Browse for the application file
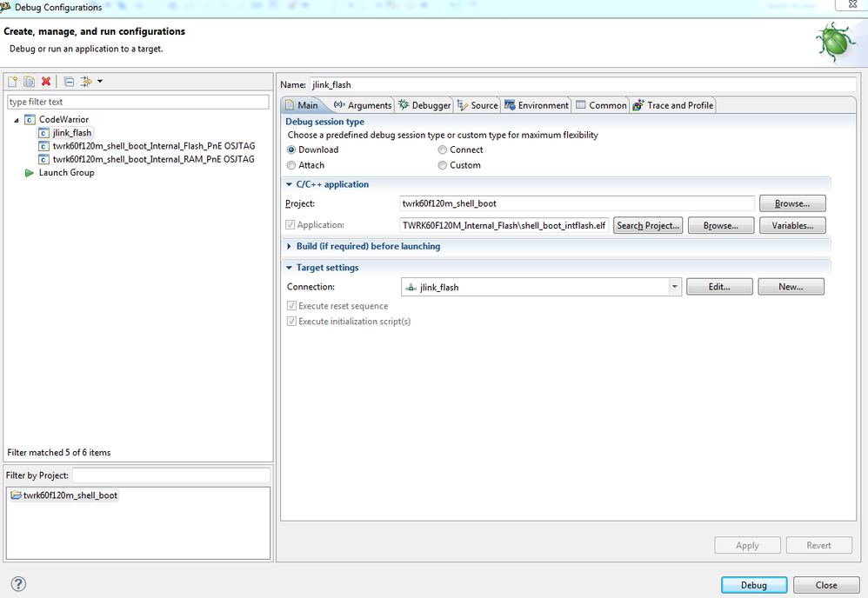The image size is (868, 598). click(721, 226)
